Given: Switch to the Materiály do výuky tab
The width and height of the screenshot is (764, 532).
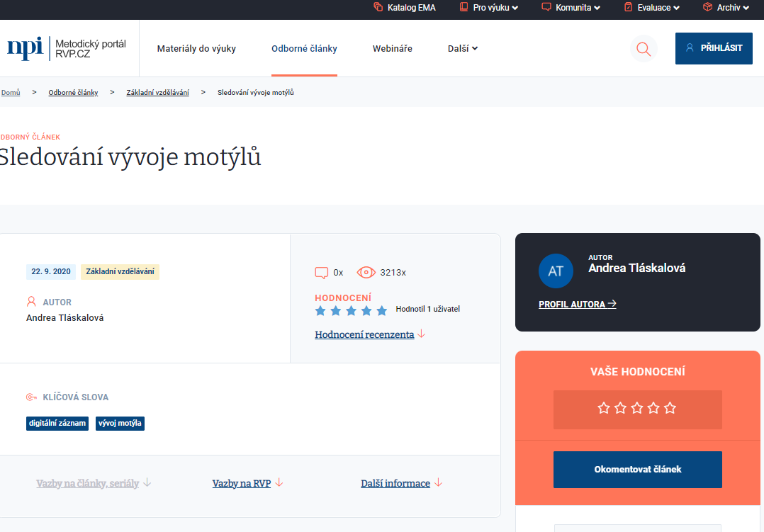Looking at the screenshot, I should (x=196, y=49).
